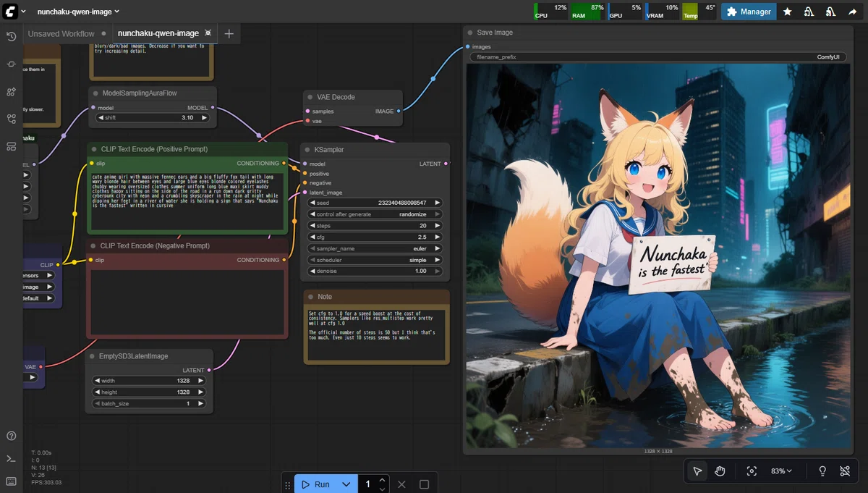Open the 83% zoom level dropdown
The width and height of the screenshot is (868, 493).
tap(781, 471)
